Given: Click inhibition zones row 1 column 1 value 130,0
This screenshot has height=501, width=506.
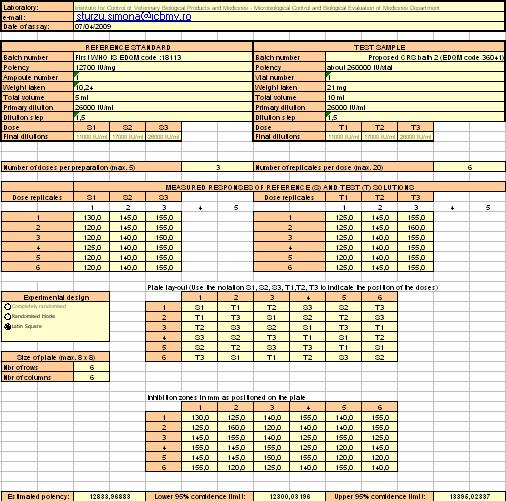Looking at the screenshot, I should [x=199, y=417].
